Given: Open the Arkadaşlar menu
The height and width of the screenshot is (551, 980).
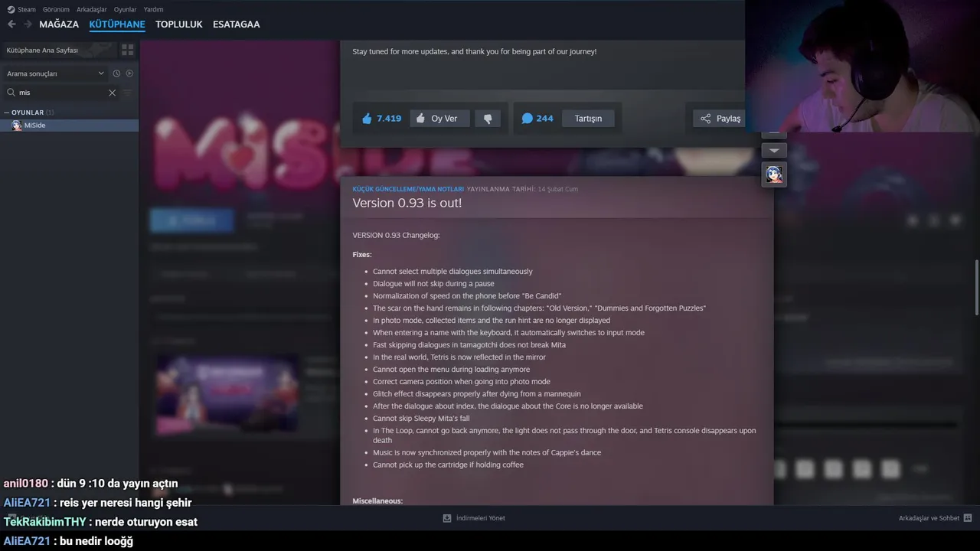Looking at the screenshot, I should click(91, 9).
